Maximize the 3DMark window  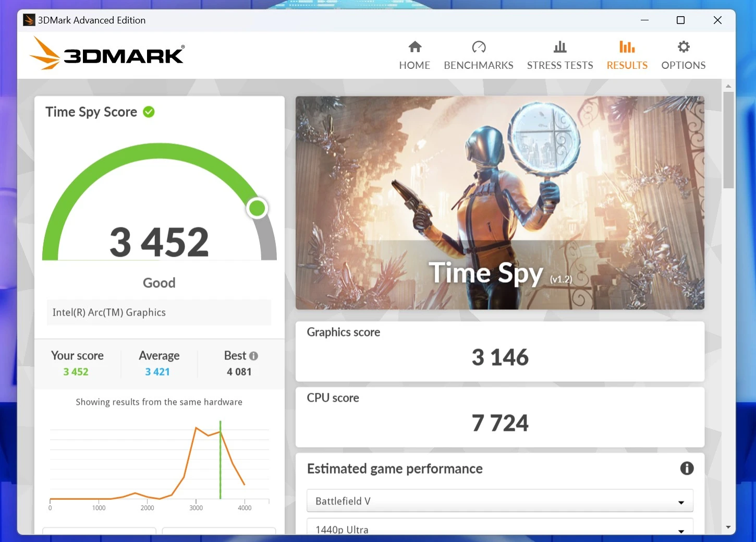tap(680, 20)
